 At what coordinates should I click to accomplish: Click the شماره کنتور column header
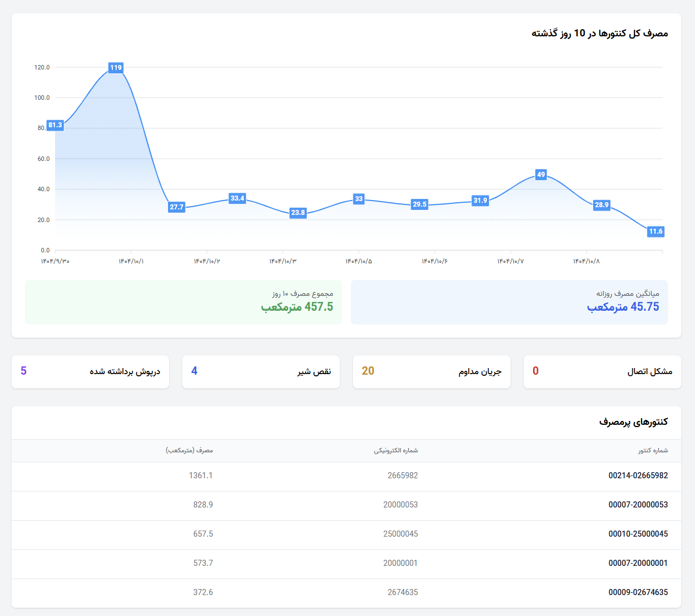[x=653, y=451]
